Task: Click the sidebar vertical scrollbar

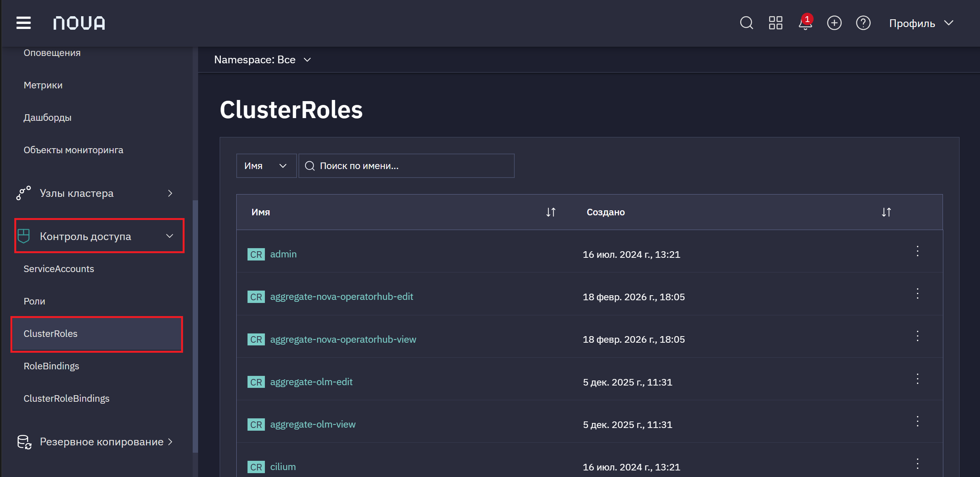Action: pos(195,326)
